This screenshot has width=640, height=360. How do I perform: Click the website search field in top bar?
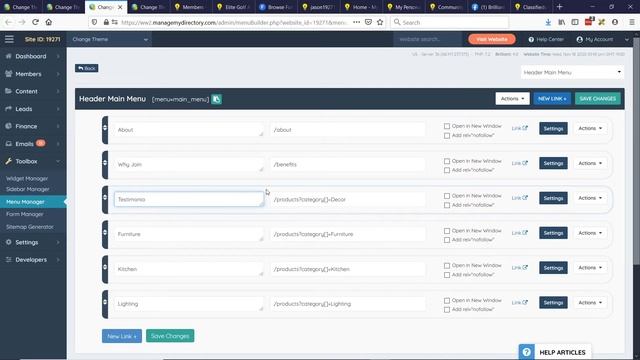(428, 39)
